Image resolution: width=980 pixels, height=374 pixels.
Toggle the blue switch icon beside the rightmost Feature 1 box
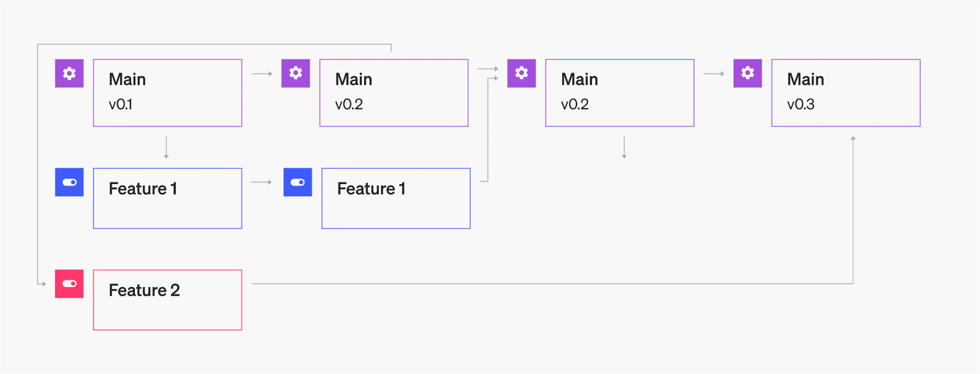point(298,182)
